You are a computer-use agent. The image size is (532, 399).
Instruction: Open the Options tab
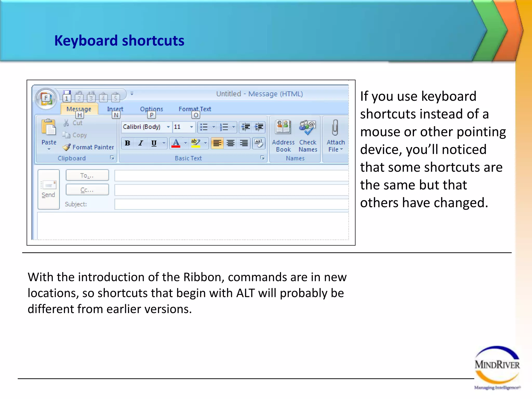click(151, 109)
